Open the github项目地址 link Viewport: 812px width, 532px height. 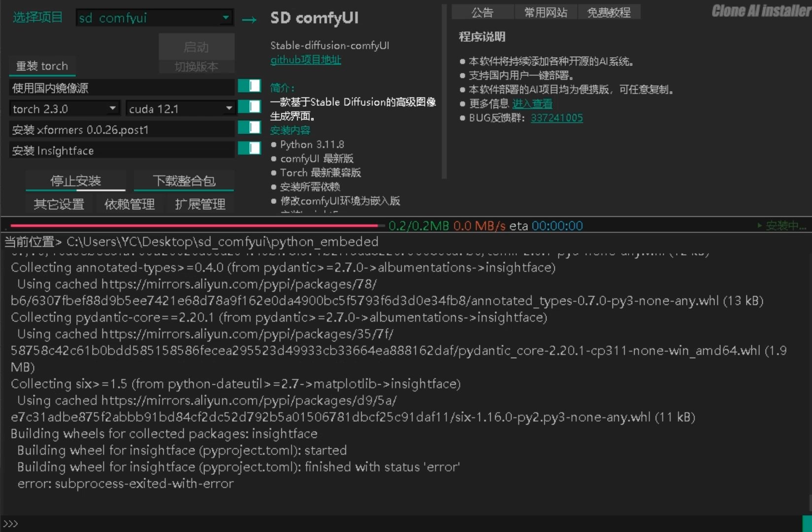(x=305, y=60)
